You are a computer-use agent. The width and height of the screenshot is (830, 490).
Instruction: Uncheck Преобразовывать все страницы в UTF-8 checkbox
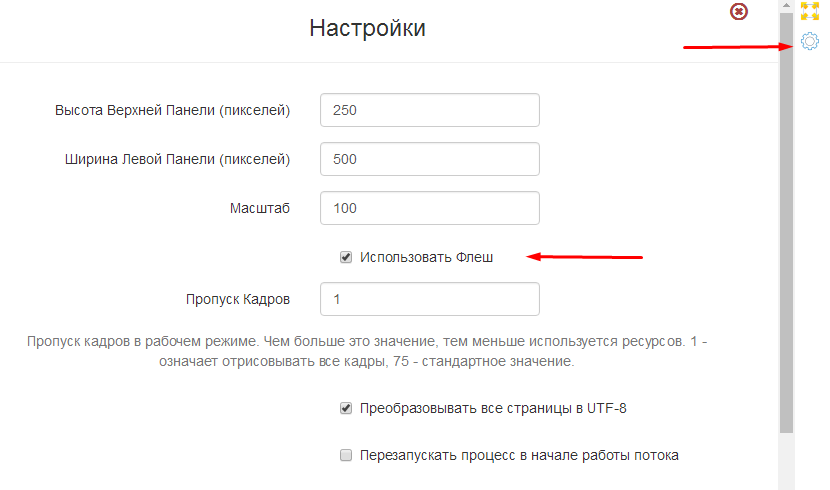346,408
